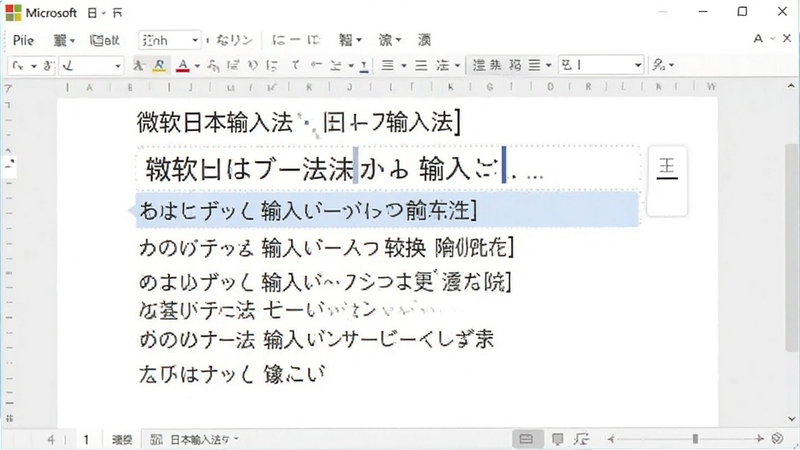Switch to the selected print layout view button
The width and height of the screenshot is (800, 450).
527,439
